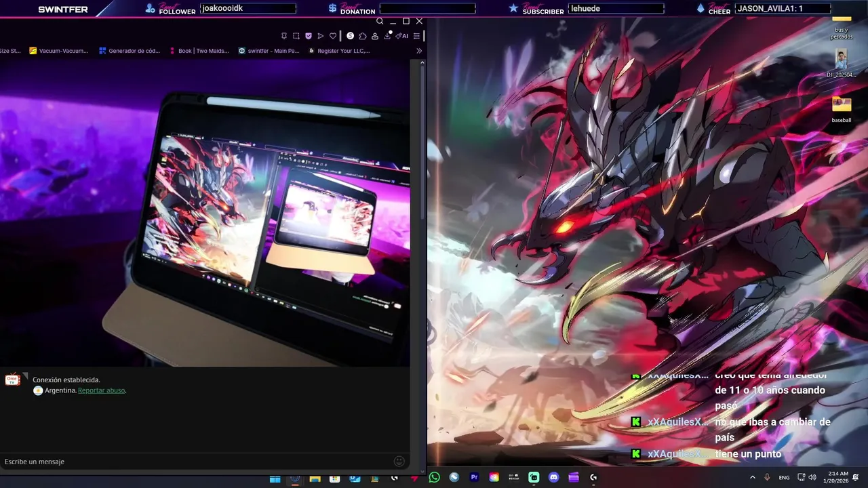The image size is (868, 488).
Task: Open the extensions cube icon
Action: pyautogui.click(x=363, y=36)
